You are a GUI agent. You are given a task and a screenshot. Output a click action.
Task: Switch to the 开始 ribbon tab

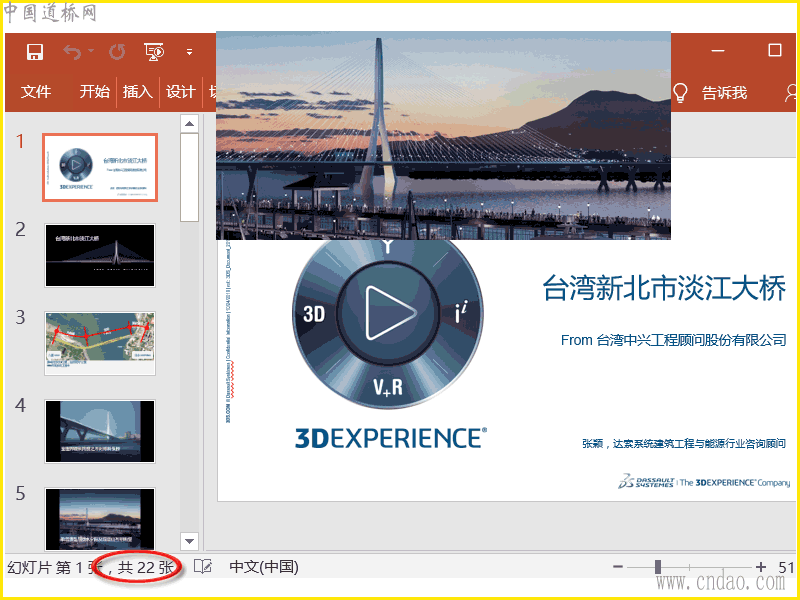coord(94,92)
